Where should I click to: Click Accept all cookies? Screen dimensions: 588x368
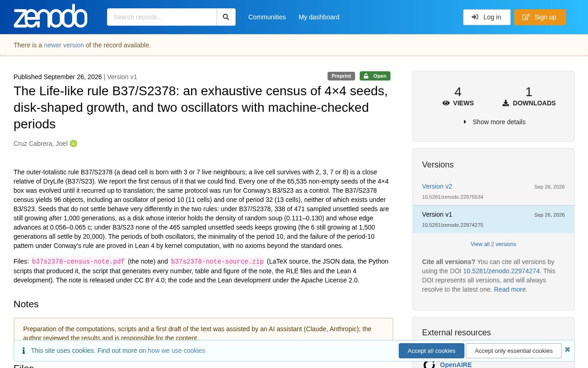click(431, 351)
